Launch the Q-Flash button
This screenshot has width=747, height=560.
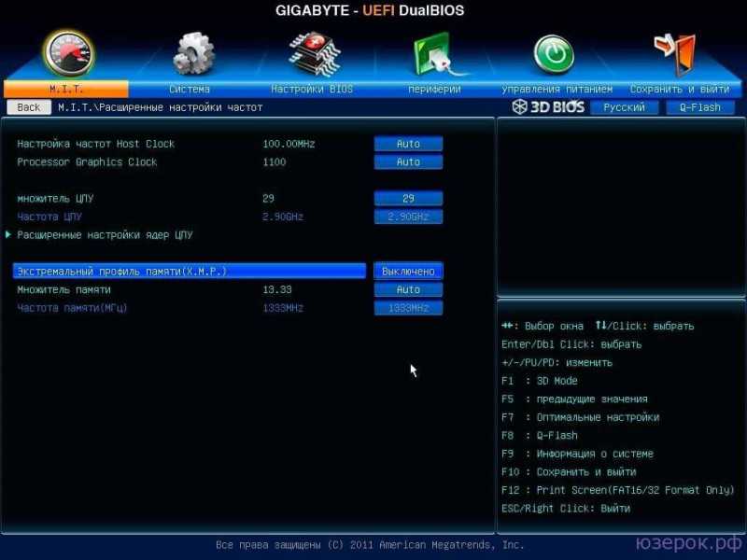click(x=699, y=107)
